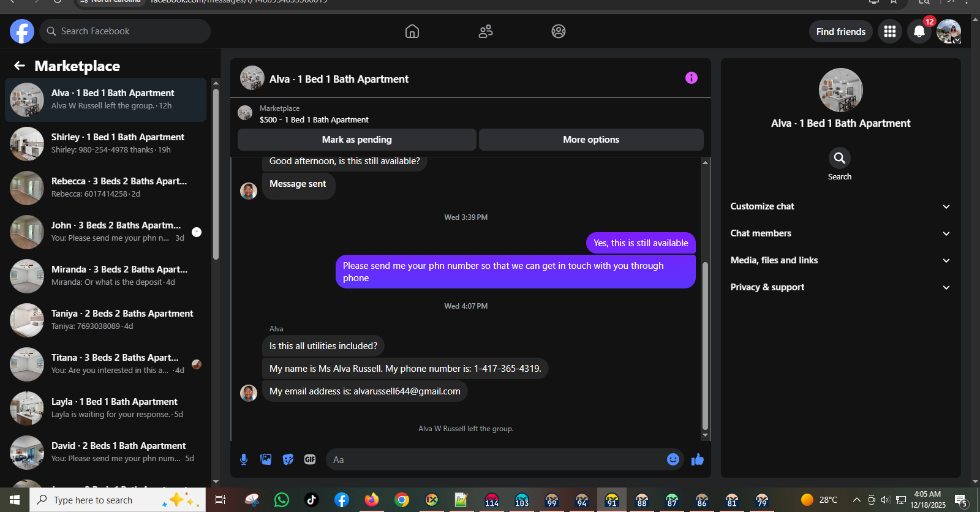The width and height of the screenshot is (980, 512).
Task: Choose a sticker for the message
Action: tap(288, 459)
